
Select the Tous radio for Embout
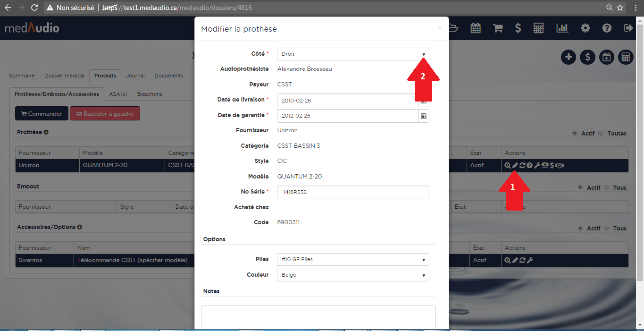(x=606, y=187)
